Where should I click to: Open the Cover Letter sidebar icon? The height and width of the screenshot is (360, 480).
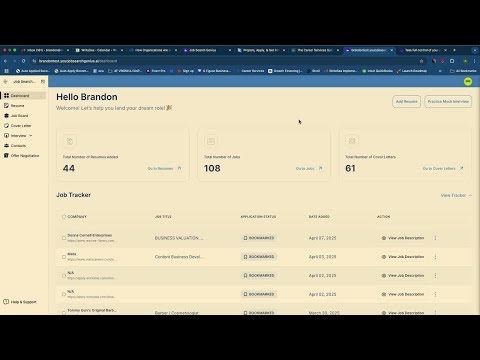(x=6, y=126)
